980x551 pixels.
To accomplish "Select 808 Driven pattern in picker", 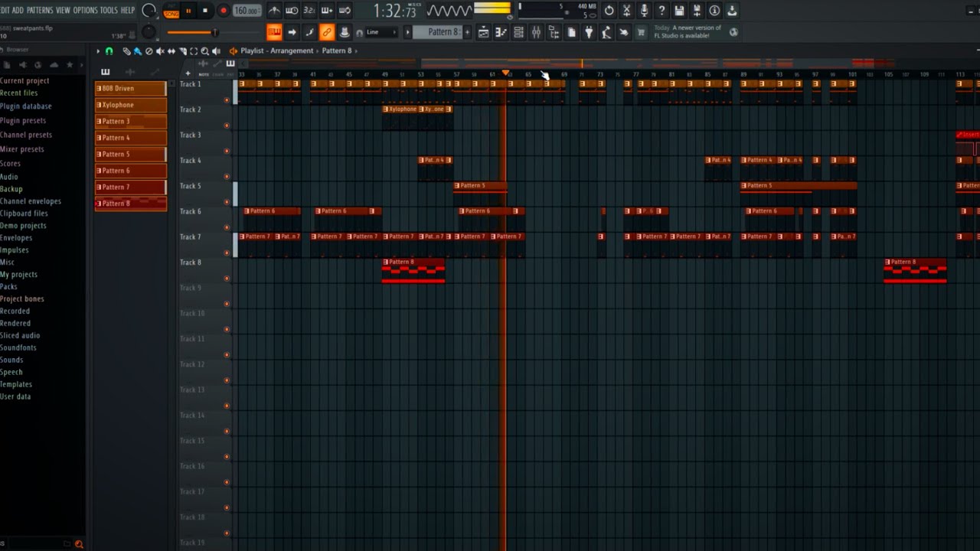I will [x=130, y=88].
